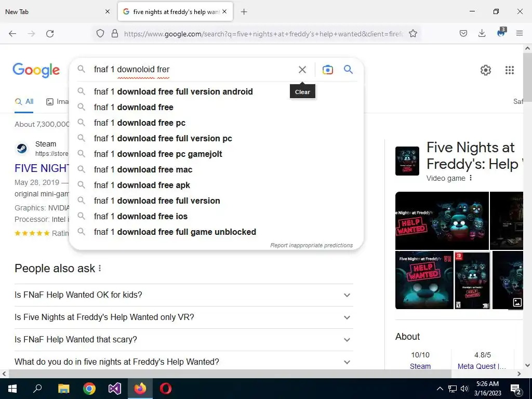This screenshot has width=532, height=399.
Task: Close the New Tab tab
Action: pos(108,12)
